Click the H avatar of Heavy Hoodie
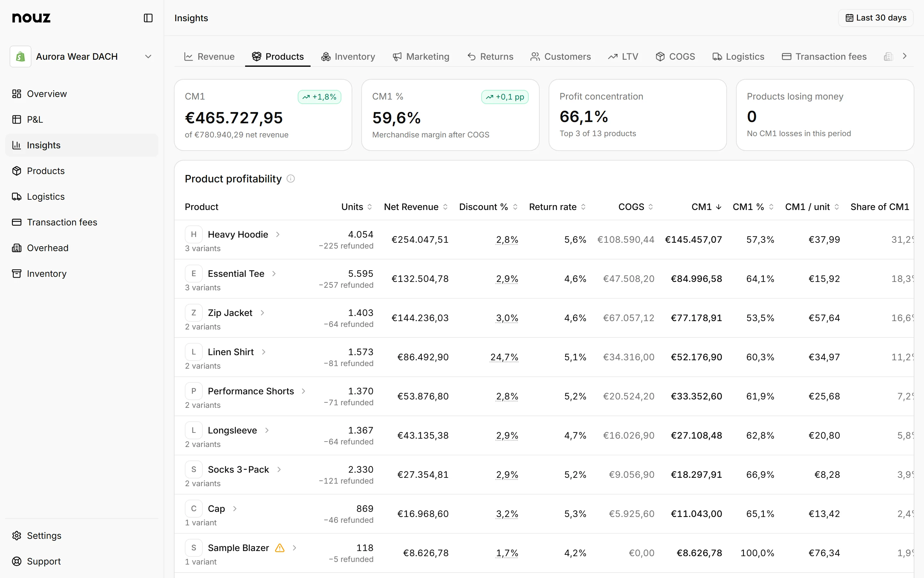This screenshot has width=924, height=578. point(193,234)
